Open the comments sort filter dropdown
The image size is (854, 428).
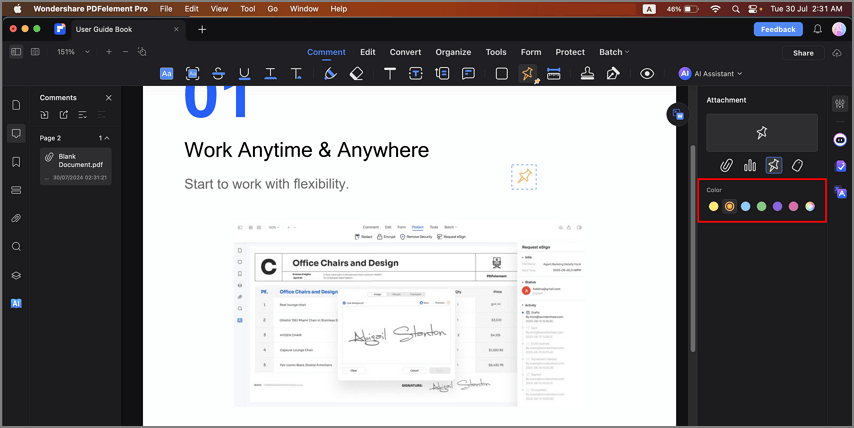pyautogui.click(x=82, y=114)
